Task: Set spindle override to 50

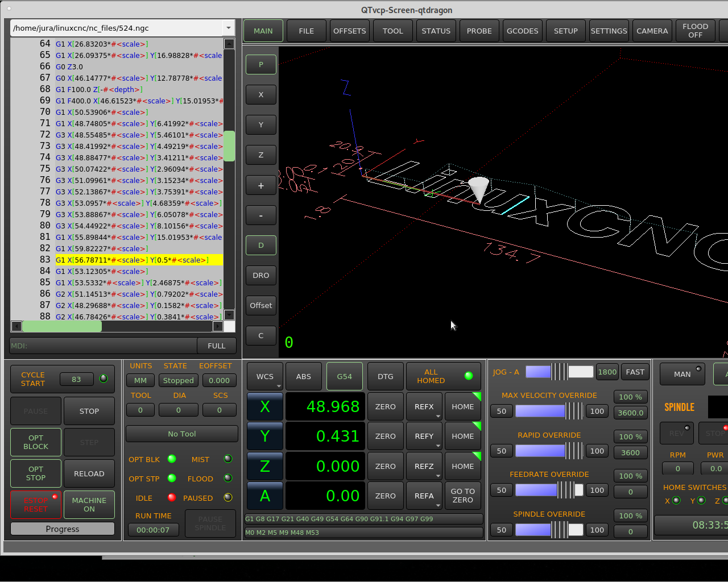Action: coord(502,530)
